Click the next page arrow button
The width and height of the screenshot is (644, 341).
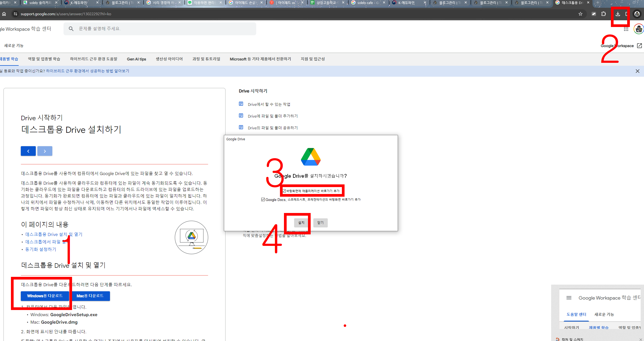point(45,151)
